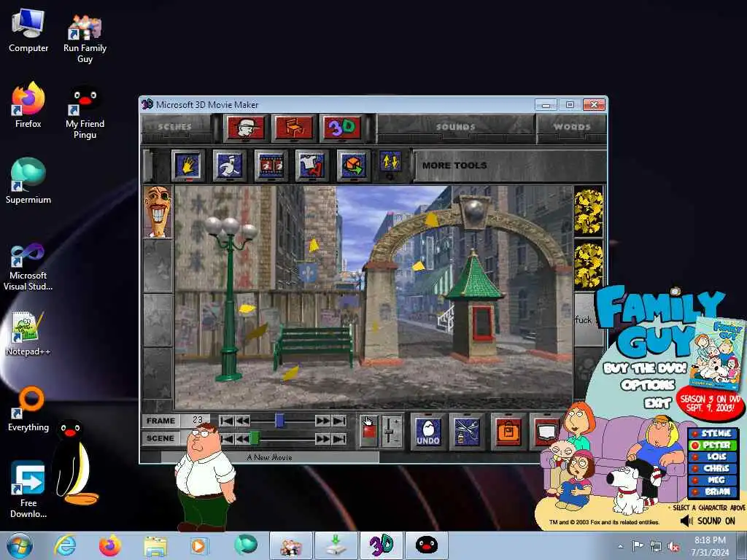Select CHRIS in the Family Guy character list
The height and width of the screenshot is (560, 747).
click(x=713, y=469)
